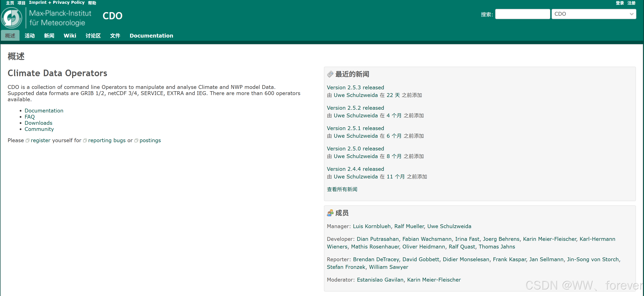
Task: Open Version 2.5.1 released news
Action: coord(355,128)
